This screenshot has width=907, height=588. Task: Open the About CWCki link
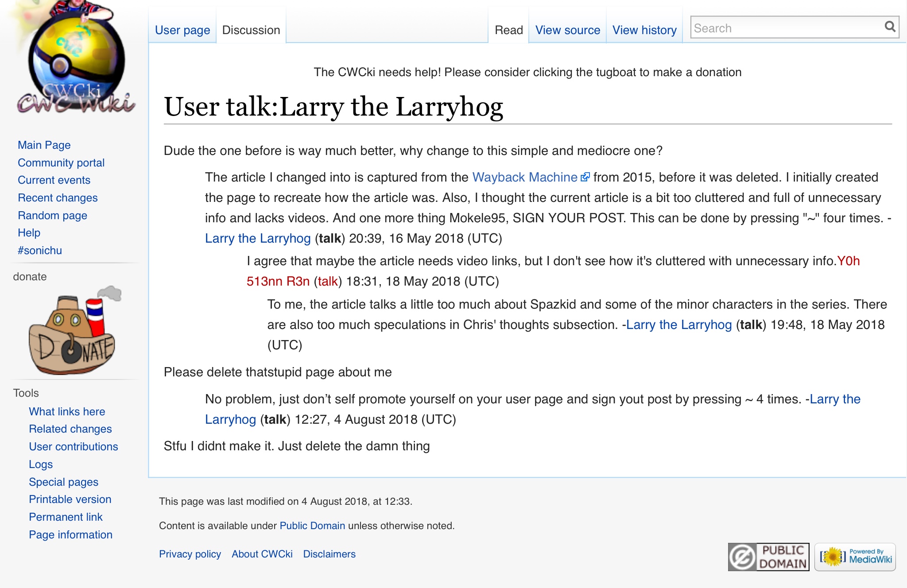[x=262, y=554]
